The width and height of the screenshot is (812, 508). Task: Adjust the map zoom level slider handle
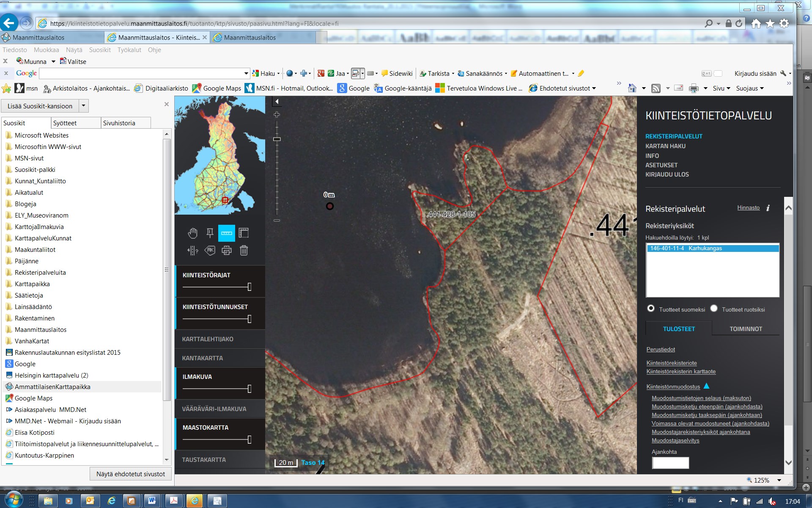[x=277, y=139]
